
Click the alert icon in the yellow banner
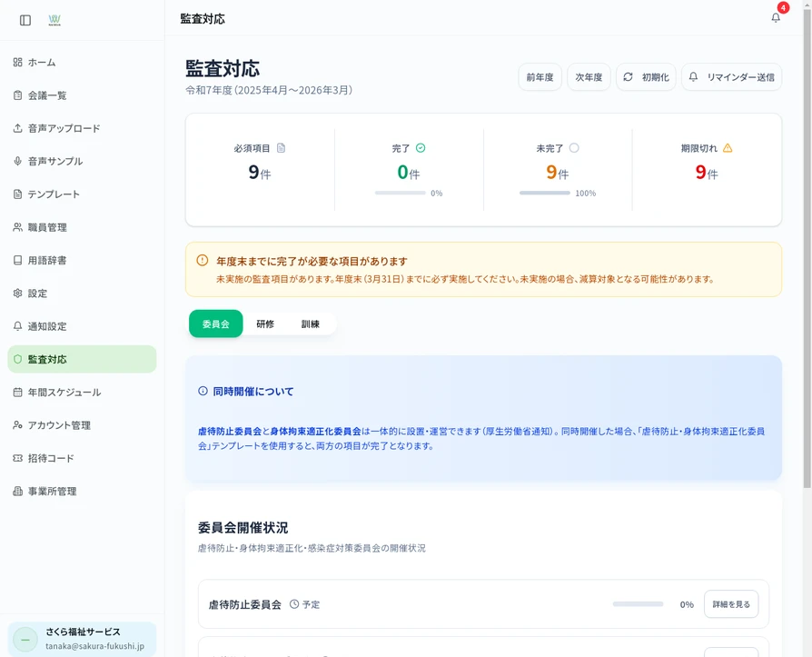click(203, 260)
